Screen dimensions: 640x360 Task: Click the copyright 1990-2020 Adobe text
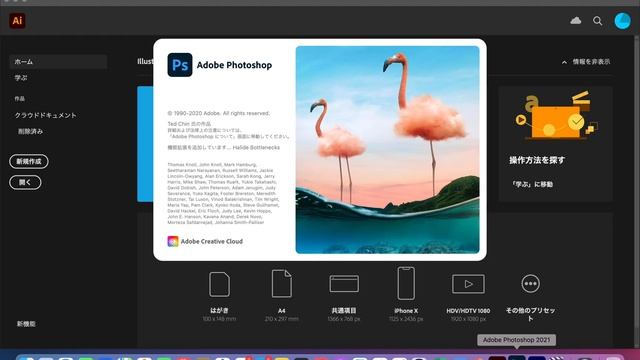pos(218,113)
